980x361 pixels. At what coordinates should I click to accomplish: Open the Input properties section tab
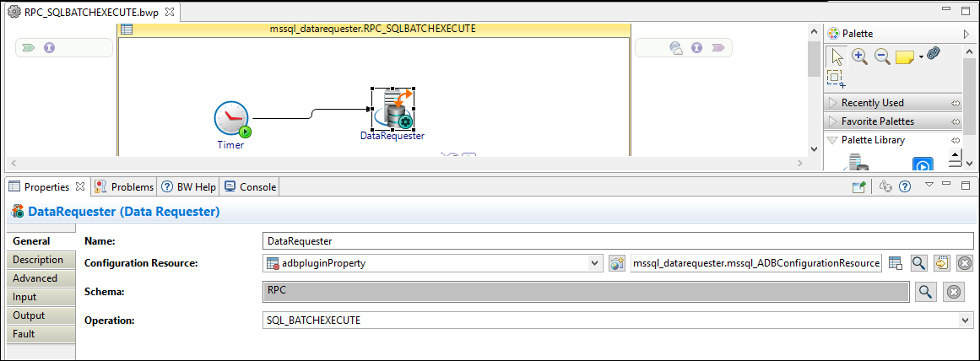point(41,297)
